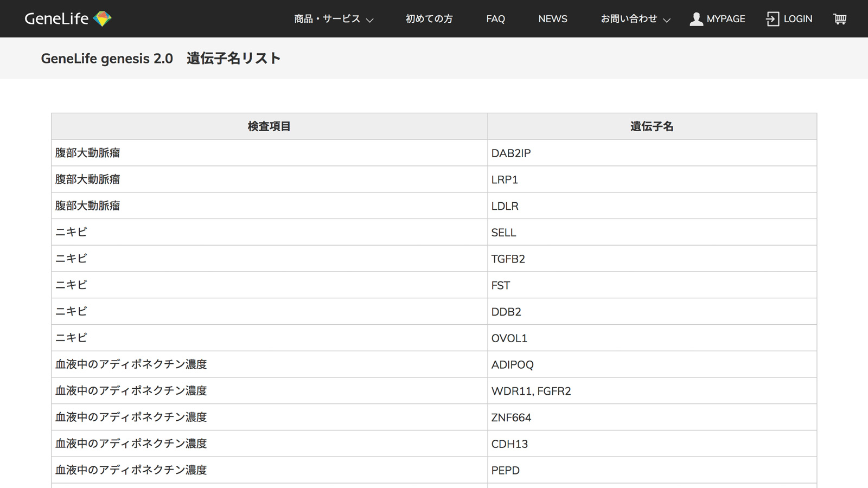Select the LRP1 gene cell
This screenshot has width=868, height=488.
652,179
